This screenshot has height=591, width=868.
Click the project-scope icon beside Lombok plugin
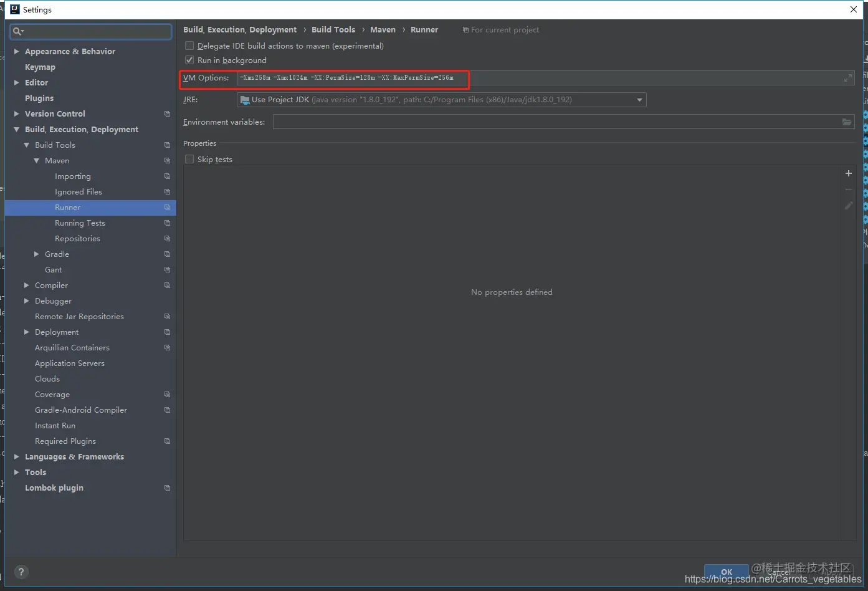(x=167, y=488)
